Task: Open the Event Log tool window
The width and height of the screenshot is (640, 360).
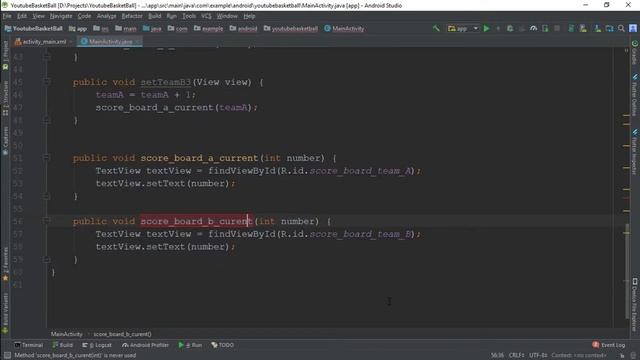Action: point(609,345)
